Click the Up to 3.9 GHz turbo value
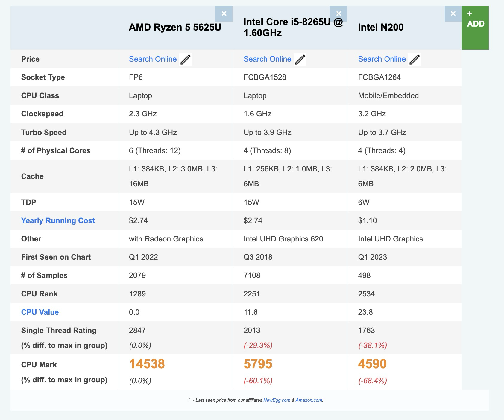The image size is (504, 420). (268, 132)
